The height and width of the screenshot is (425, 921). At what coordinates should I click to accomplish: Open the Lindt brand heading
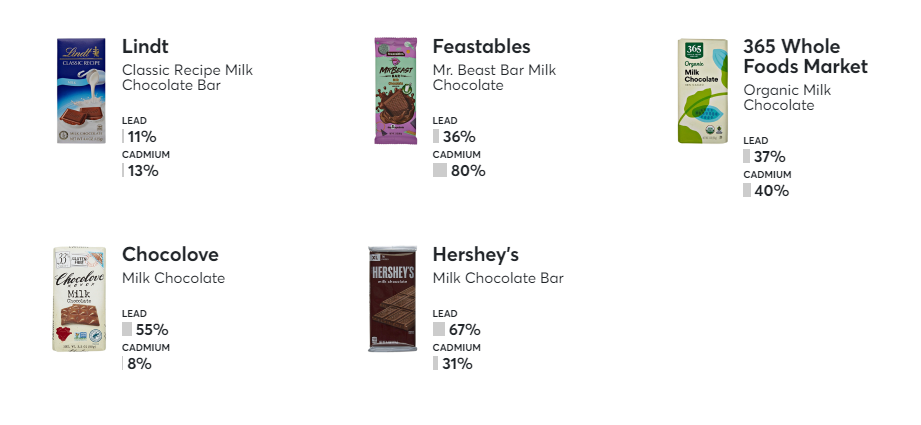coord(145,47)
